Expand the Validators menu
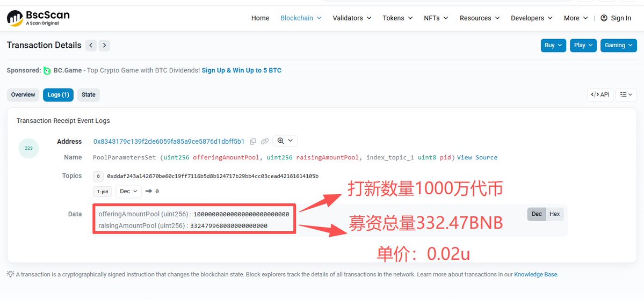 click(352, 18)
